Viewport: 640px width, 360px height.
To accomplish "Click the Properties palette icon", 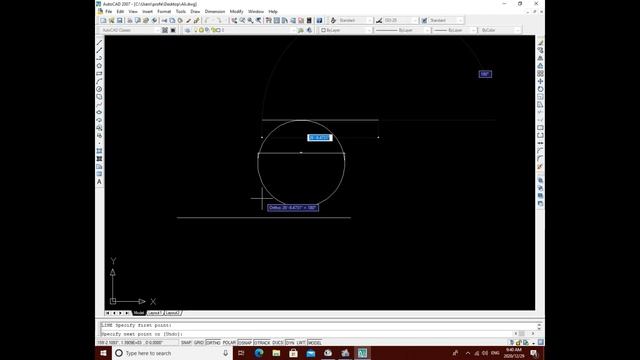I will tap(269, 20).
